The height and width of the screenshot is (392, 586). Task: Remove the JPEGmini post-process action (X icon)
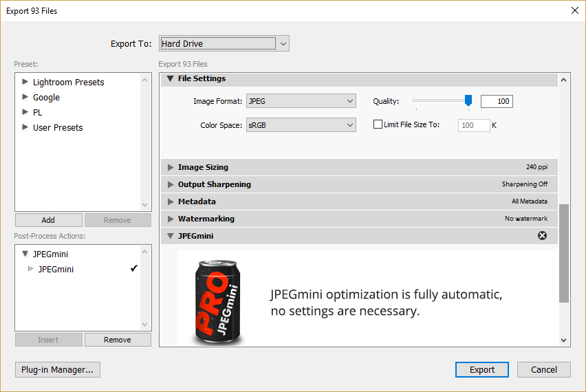pyautogui.click(x=542, y=235)
